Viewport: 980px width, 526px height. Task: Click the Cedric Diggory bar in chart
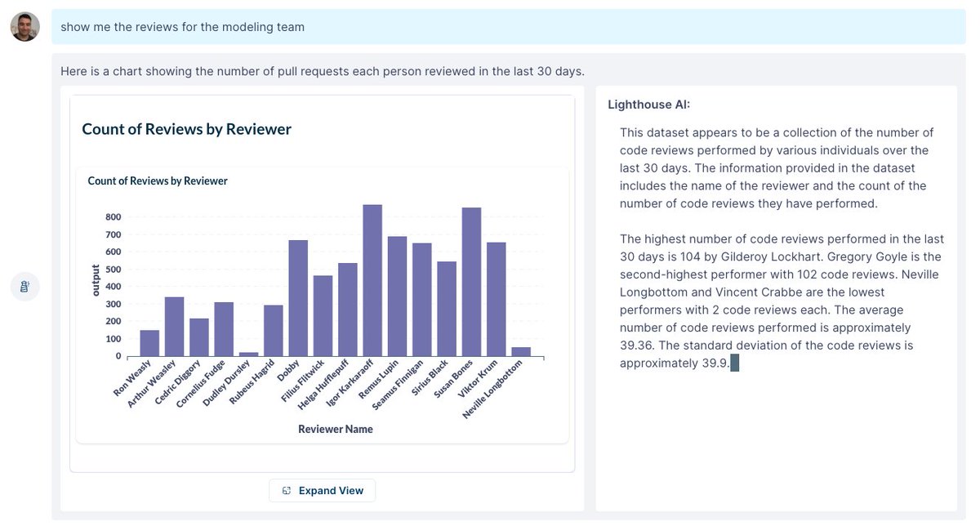199,337
